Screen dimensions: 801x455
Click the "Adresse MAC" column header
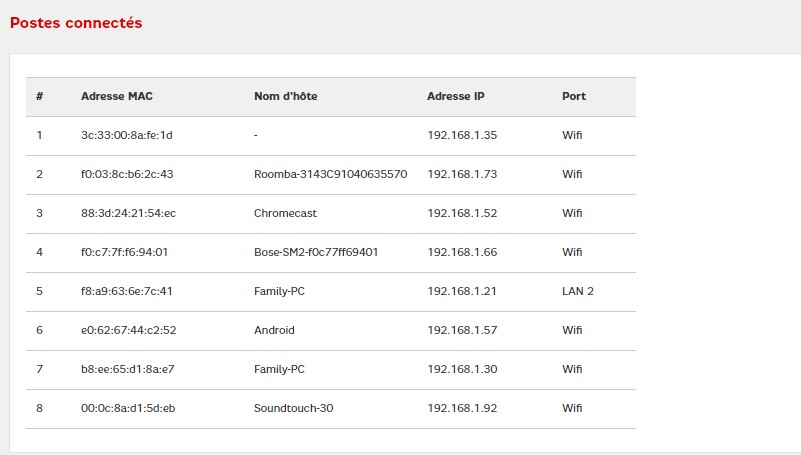[x=117, y=97]
